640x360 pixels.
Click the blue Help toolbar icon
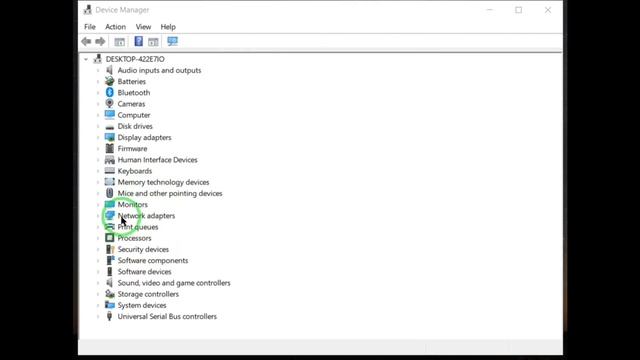(138, 41)
